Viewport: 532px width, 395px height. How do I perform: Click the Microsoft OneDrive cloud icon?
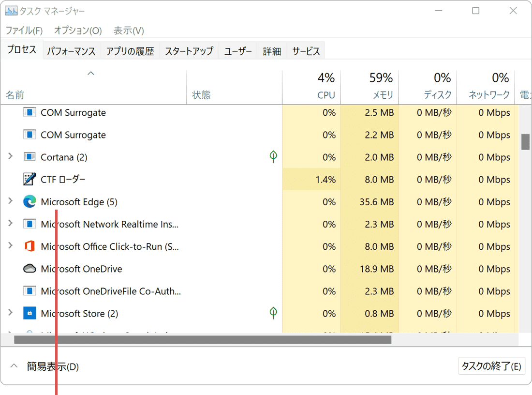coord(29,269)
